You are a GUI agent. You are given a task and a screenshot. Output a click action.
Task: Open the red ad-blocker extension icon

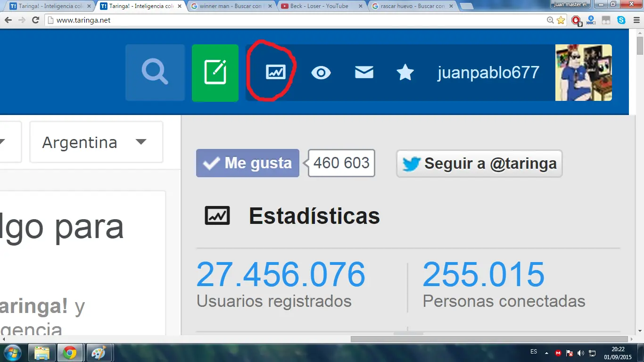point(576,20)
